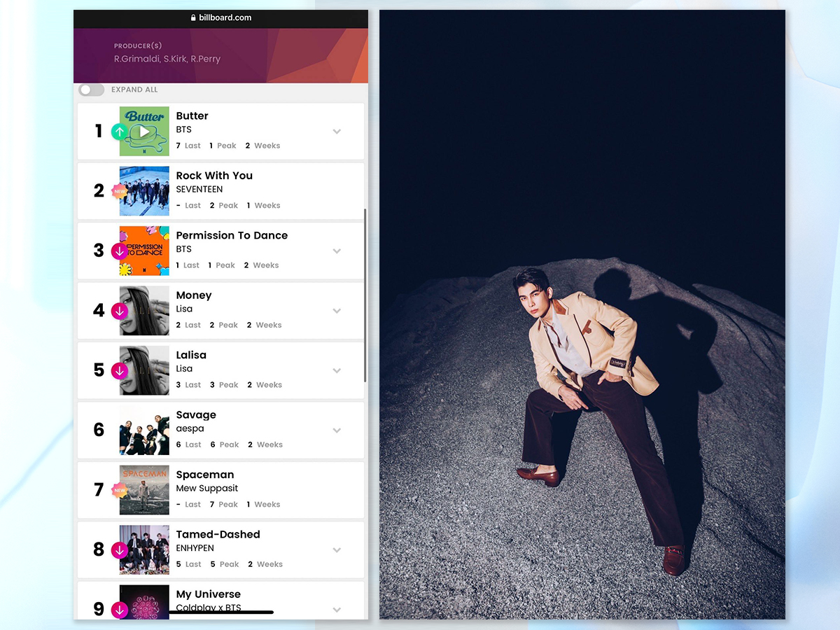Click the green up-arrow icon beside Butter
Image resolution: width=840 pixels, height=630 pixels.
tap(120, 132)
